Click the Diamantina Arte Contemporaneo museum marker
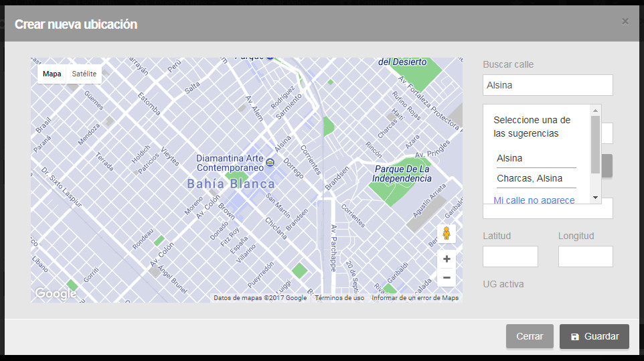Image resolution: width=644 pixels, height=361 pixels. pos(270,163)
